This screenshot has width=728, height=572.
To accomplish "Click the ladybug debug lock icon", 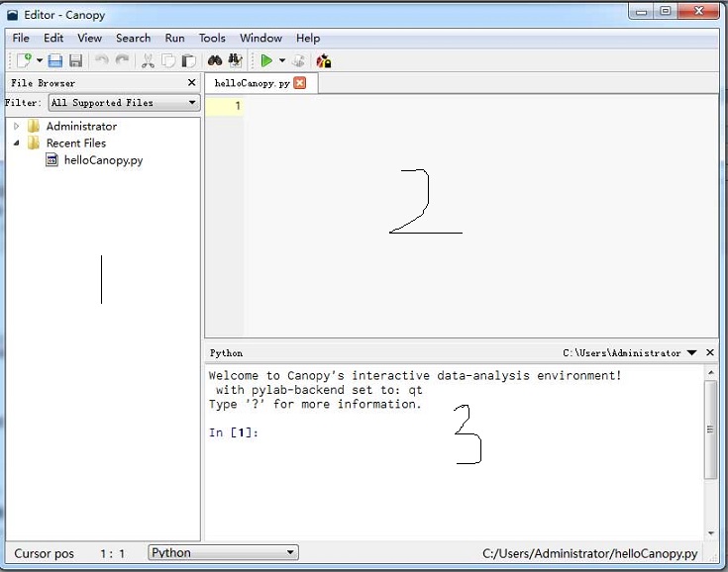I will click(x=324, y=60).
